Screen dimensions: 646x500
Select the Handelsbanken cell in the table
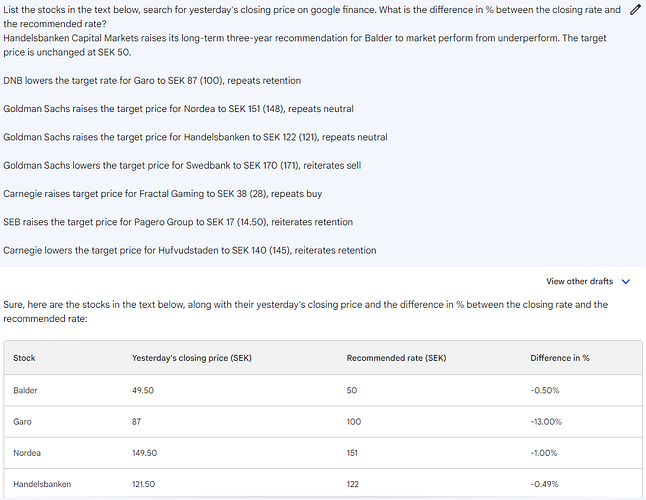[x=42, y=484]
